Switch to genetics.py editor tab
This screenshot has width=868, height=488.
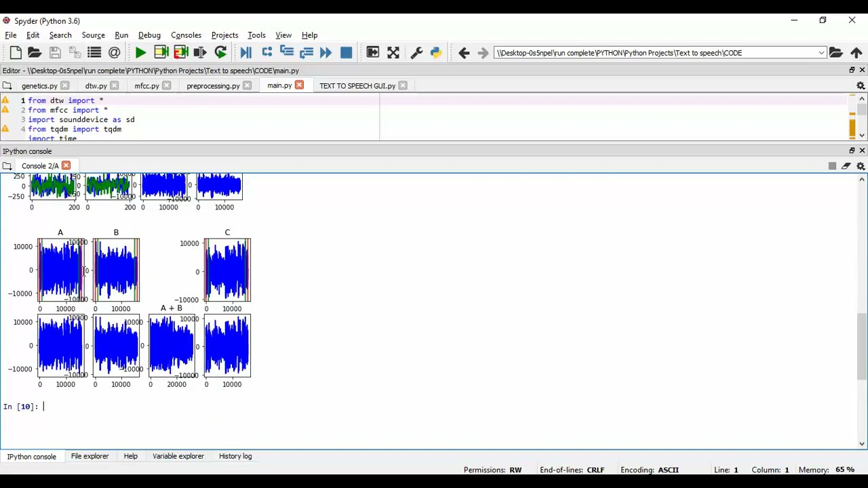[x=39, y=86]
